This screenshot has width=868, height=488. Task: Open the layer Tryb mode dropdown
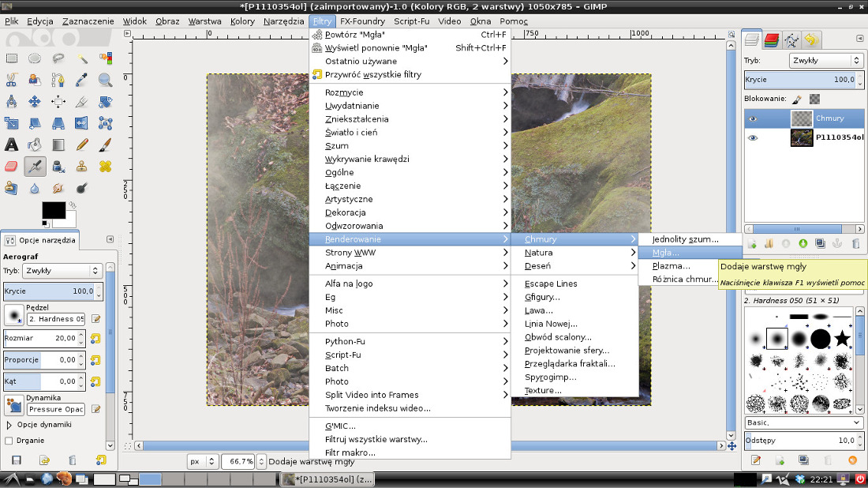click(825, 60)
